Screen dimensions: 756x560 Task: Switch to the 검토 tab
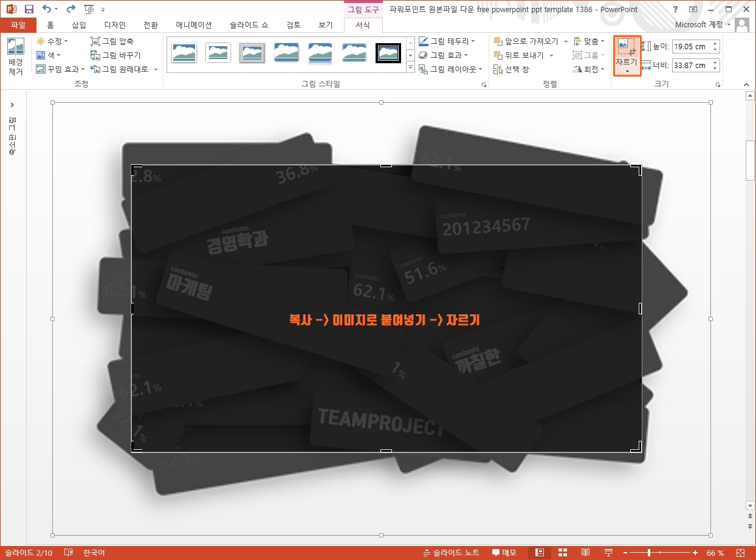[294, 25]
